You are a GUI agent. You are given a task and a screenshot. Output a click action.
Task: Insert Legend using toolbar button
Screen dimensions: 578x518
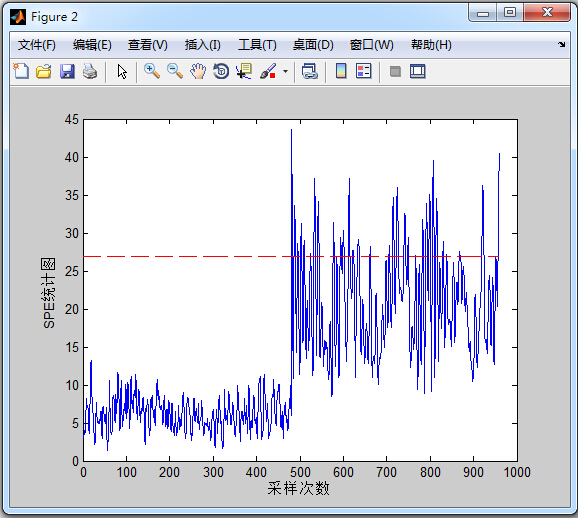pyautogui.click(x=364, y=71)
